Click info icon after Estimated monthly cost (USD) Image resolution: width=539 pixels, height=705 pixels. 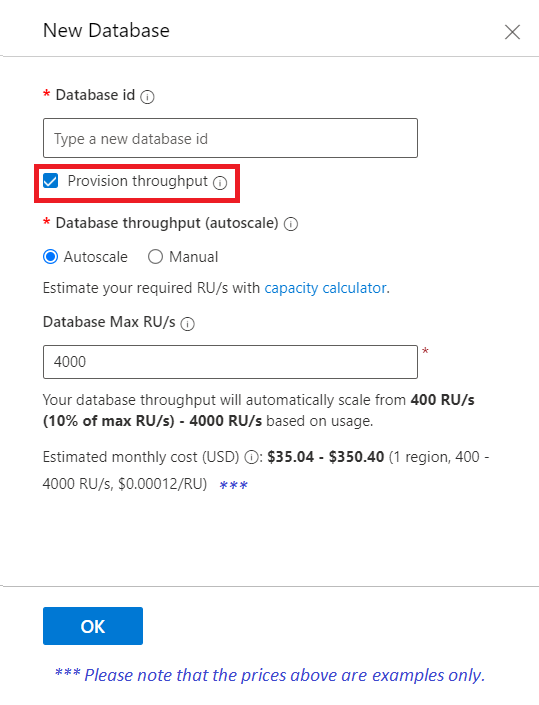coord(251,458)
